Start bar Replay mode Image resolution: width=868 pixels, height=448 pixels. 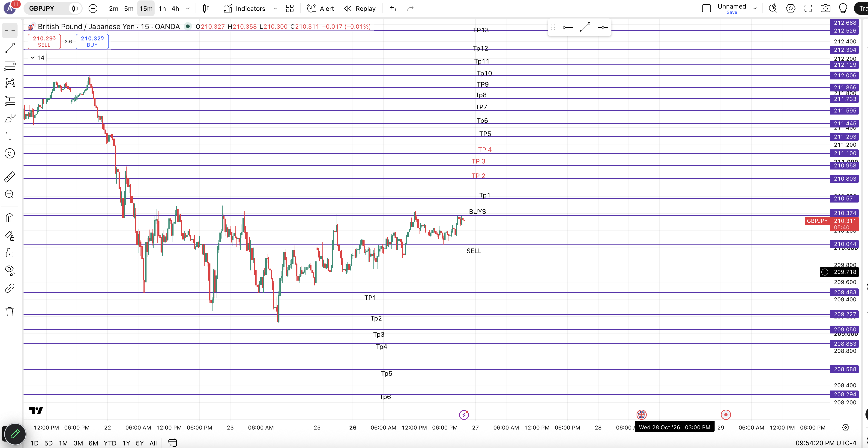pos(360,9)
